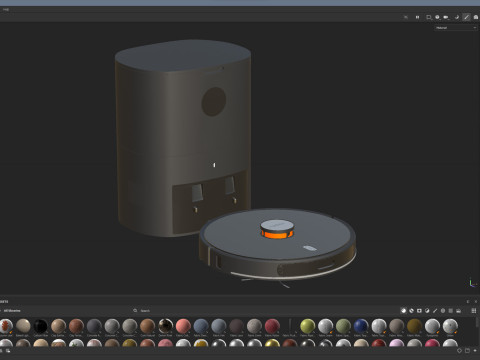Click the faded icon left of the pause button

coord(406,17)
